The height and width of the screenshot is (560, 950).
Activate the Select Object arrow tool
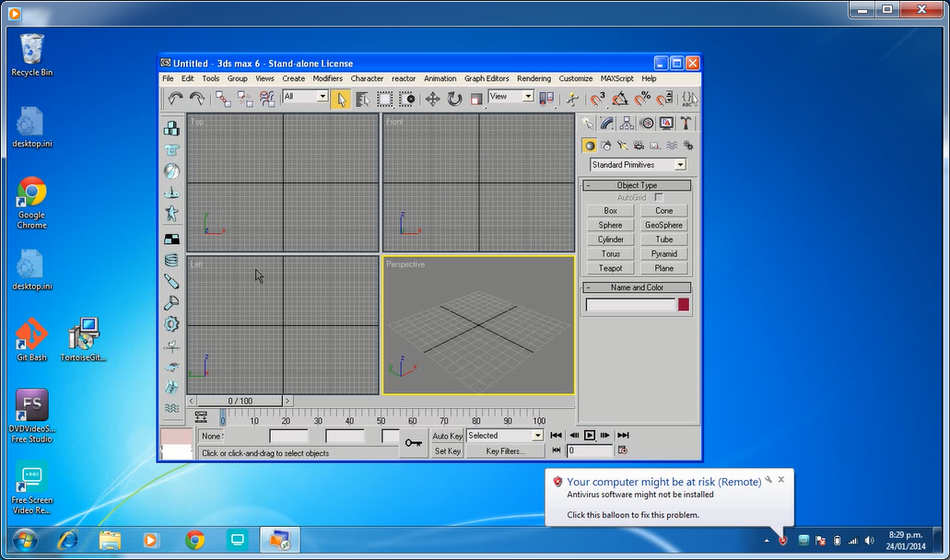[341, 99]
